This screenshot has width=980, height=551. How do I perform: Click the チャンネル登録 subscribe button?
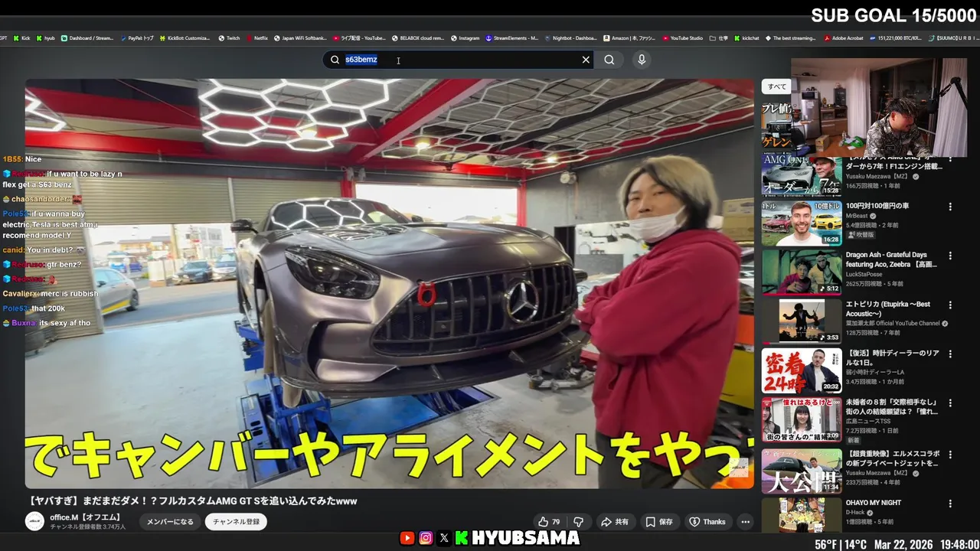[x=236, y=522]
